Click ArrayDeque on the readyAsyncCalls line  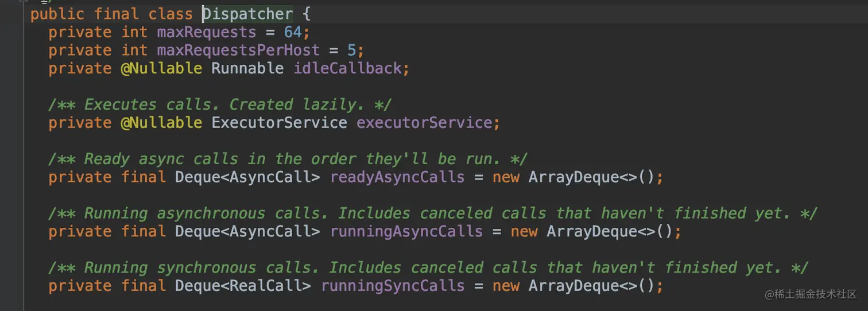[574, 177]
